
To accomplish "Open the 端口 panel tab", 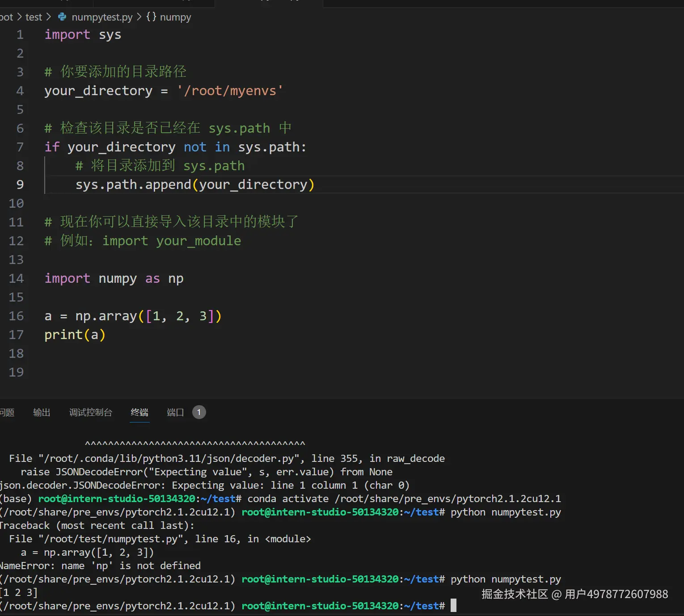I will (175, 412).
